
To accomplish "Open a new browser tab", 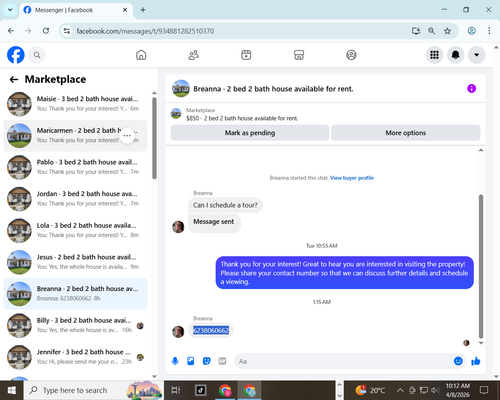I will click(143, 10).
